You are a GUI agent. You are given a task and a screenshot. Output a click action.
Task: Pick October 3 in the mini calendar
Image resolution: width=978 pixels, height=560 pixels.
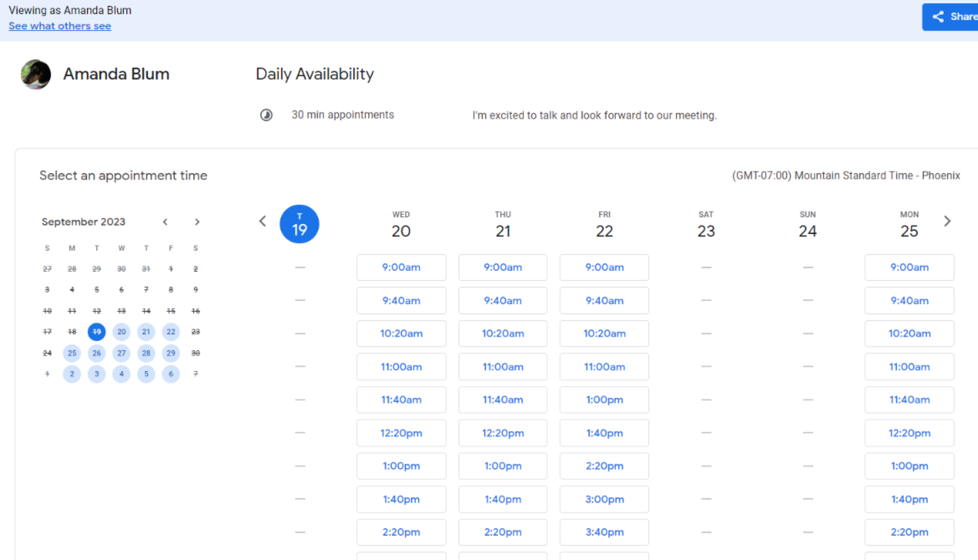[x=97, y=374]
